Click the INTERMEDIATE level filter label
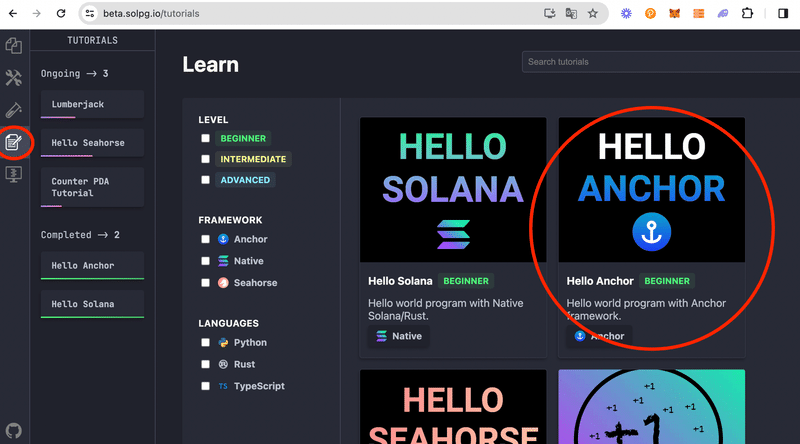 pyautogui.click(x=253, y=159)
